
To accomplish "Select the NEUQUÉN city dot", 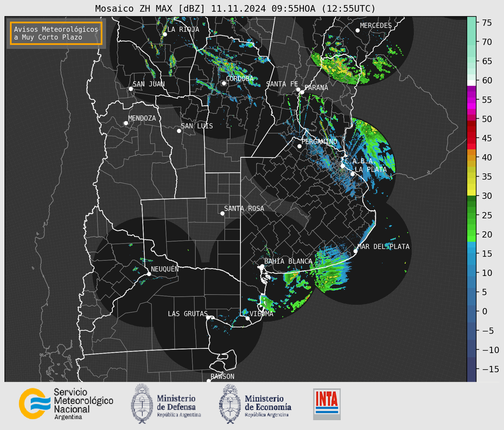I will [149, 274].
